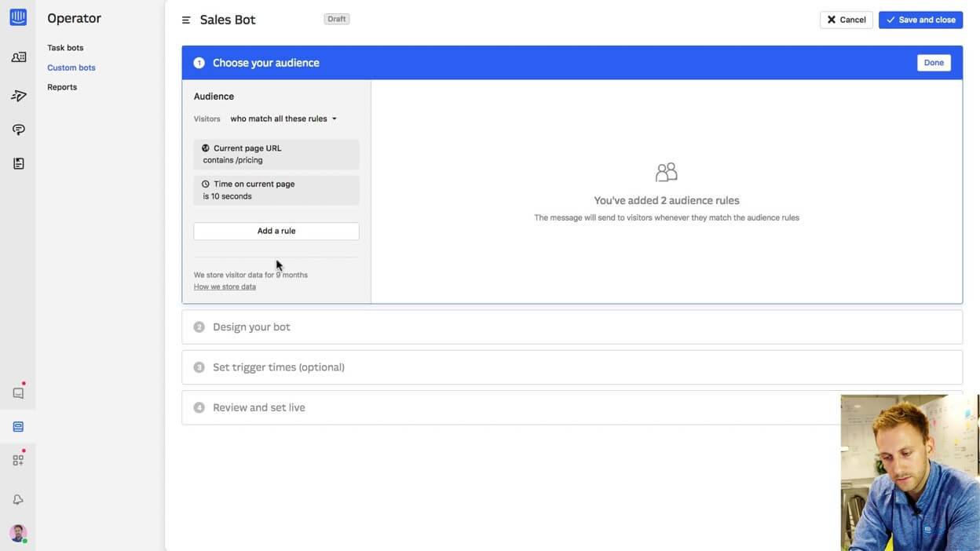Open the user profile avatar
980x551 pixels.
click(18, 534)
